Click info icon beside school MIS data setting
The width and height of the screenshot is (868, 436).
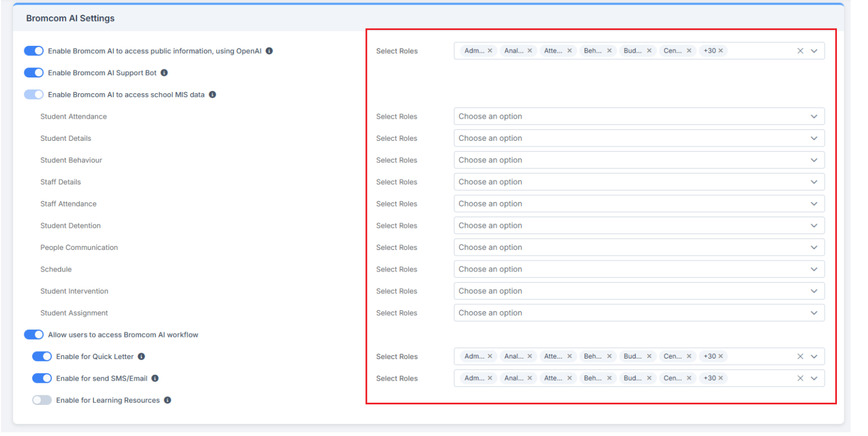(x=212, y=95)
